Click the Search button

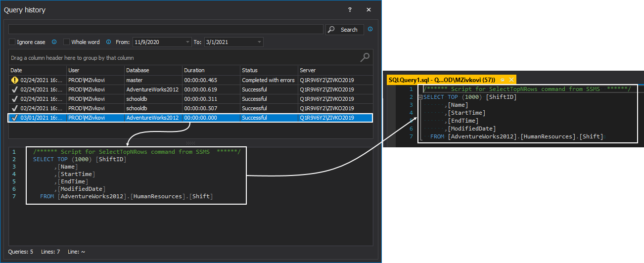[x=345, y=30]
